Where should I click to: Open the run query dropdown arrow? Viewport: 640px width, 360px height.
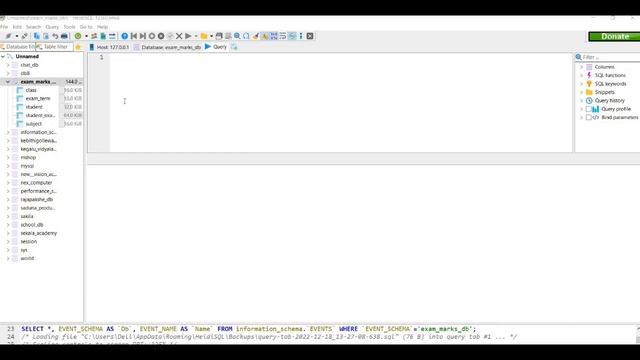tap(196, 36)
